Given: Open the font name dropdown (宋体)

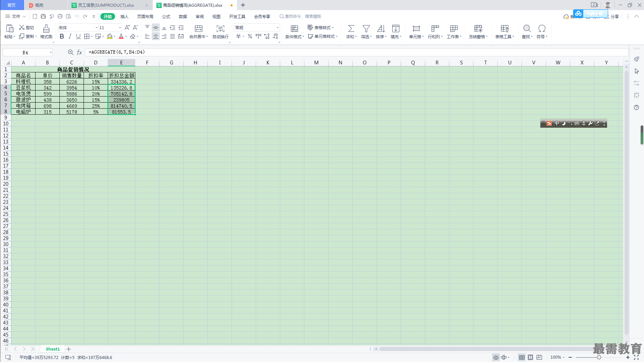Looking at the screenshot, I should (97, 28).
